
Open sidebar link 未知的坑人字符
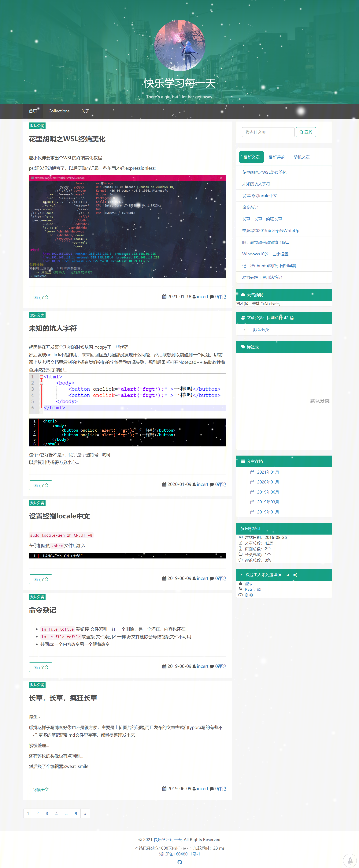point(256,184)
